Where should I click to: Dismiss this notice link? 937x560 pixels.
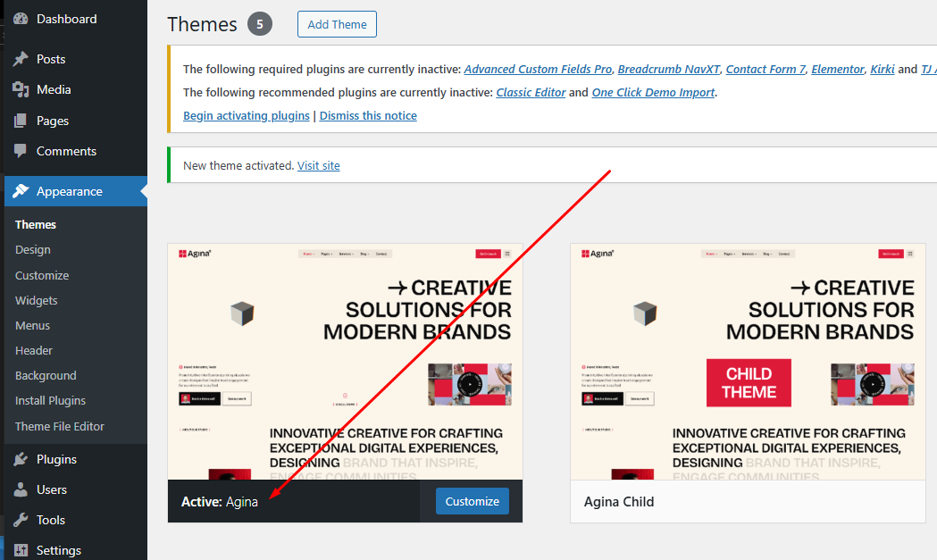[368, 115]
